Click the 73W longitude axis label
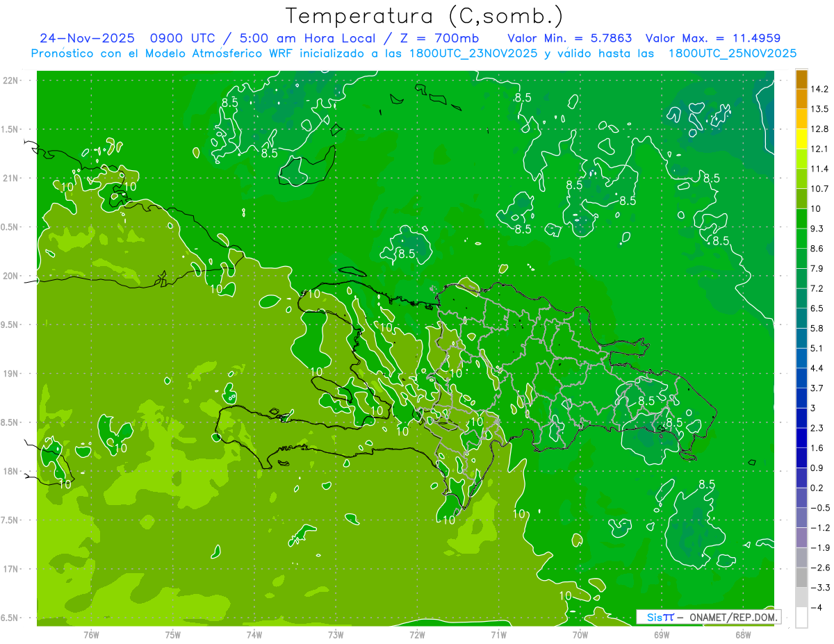This screenshot has width=834, height=644. 336,635
